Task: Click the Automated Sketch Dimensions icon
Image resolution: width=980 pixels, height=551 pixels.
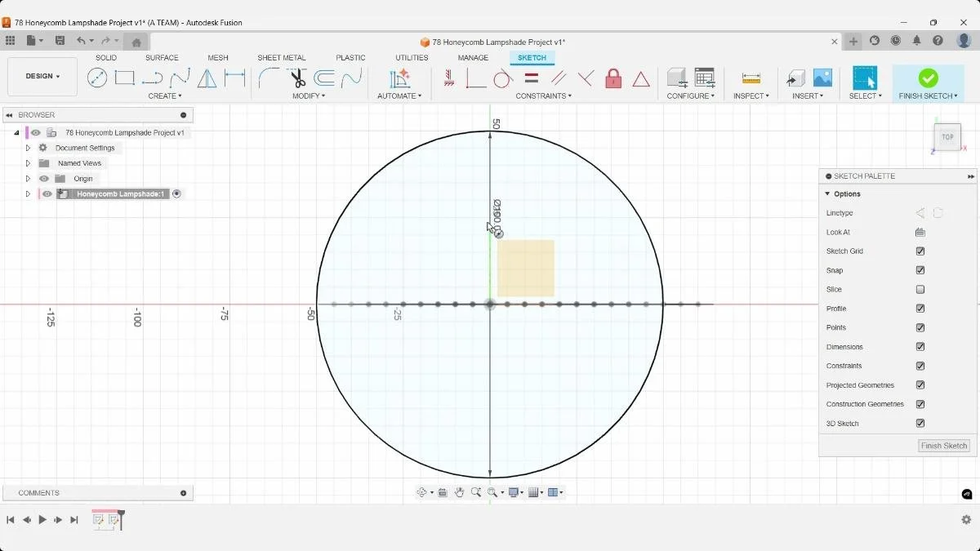Action: point(399,78)
